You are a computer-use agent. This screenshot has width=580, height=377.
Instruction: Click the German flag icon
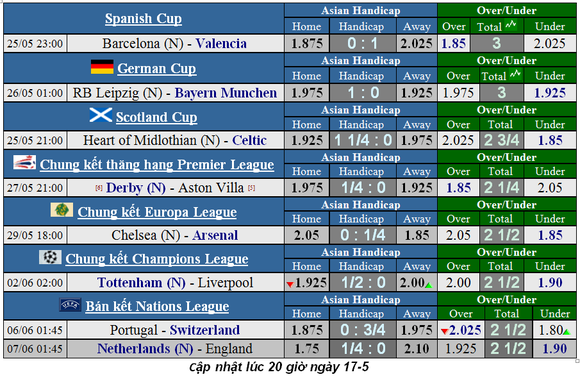pos(102,67)
